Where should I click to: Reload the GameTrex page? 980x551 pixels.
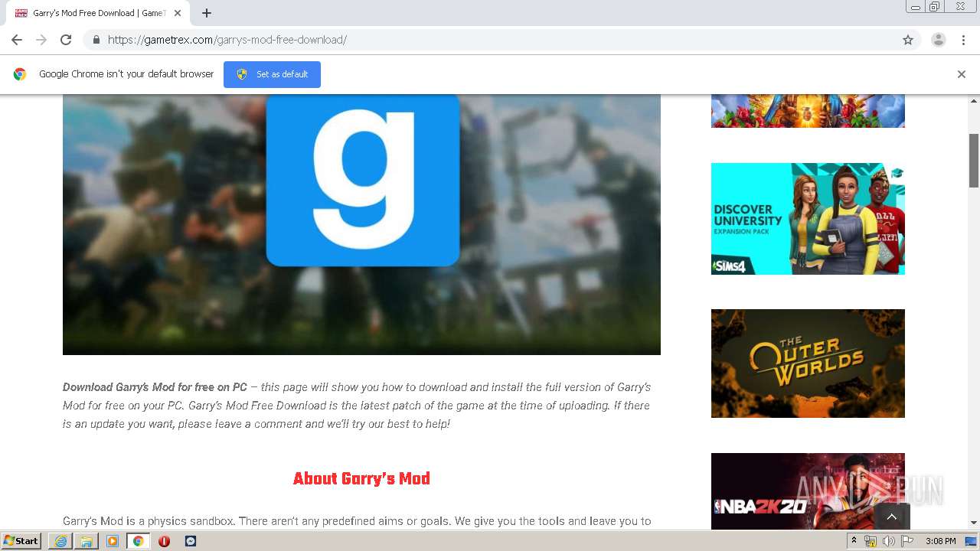pos(66,40)
